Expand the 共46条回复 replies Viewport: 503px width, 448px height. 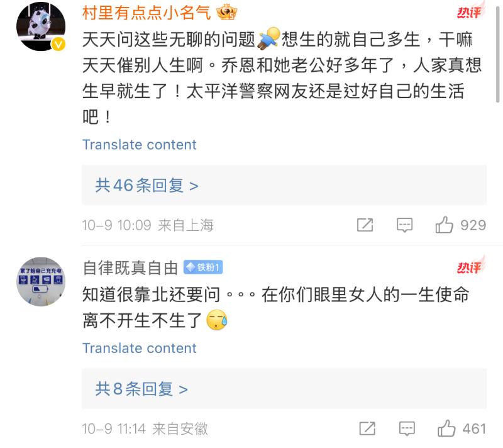(146, 185)
